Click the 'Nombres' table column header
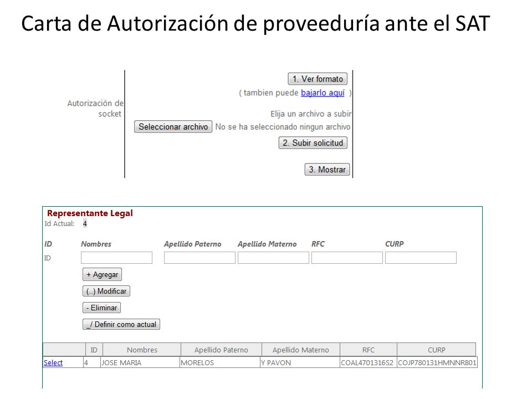 click(x=142, y=350)
